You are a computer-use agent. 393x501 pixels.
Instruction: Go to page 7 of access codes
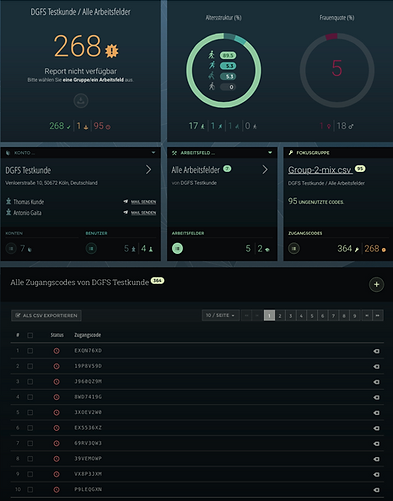pyautogui.click(x=333, y=315)
